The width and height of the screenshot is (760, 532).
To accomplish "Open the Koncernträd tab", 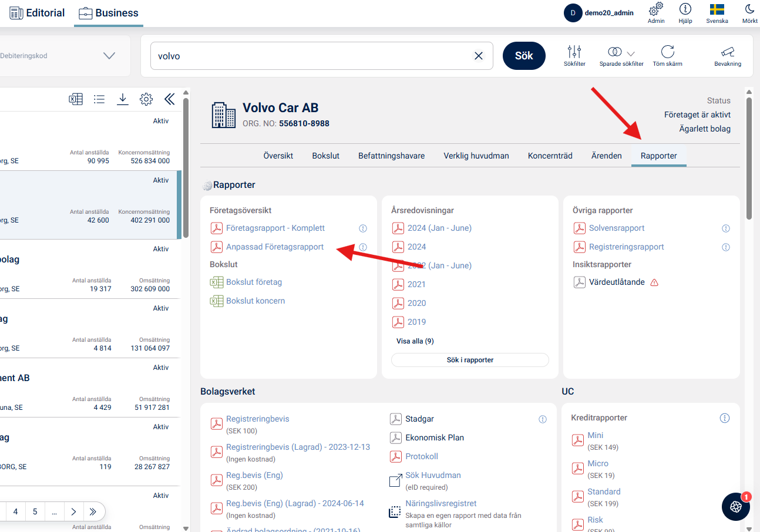I will click(x=550, y=156).
